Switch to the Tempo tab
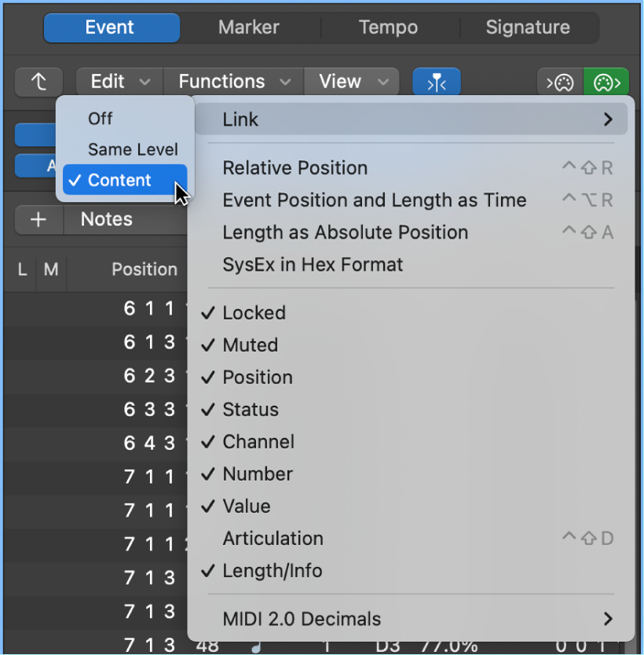This screenshot has width=644, height=655. [389, 27]
